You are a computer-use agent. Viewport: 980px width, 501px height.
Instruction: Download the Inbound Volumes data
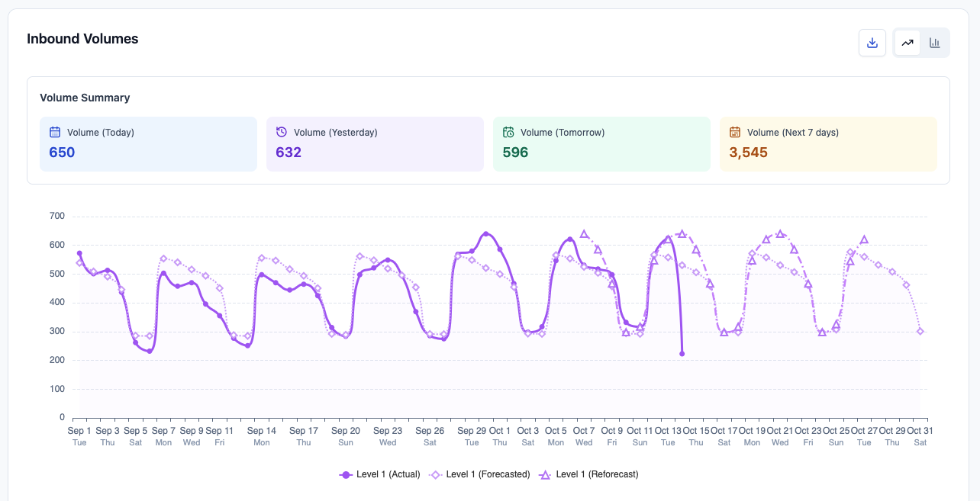pyautogui.click(x=872, y=43)
